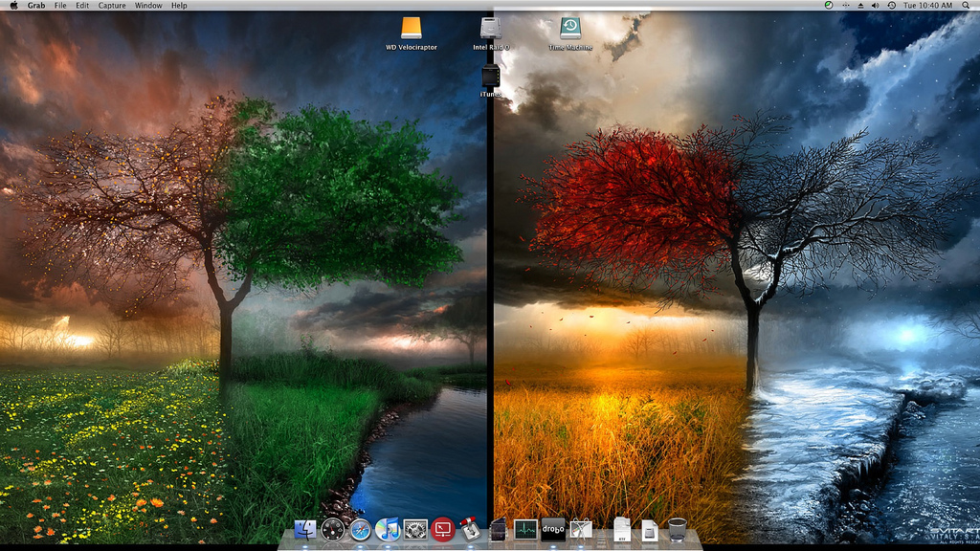Viewport: 980px width, 551px height.
Task: Click the Tue 10:40 AM clock
Action: point(927,5)
